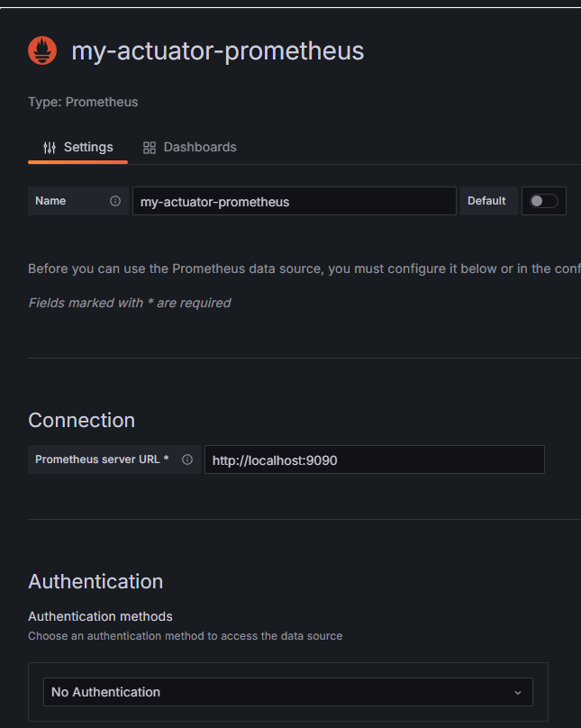
Task: Click 'Choose an authentication method' description text
Action: pos(186,636)
